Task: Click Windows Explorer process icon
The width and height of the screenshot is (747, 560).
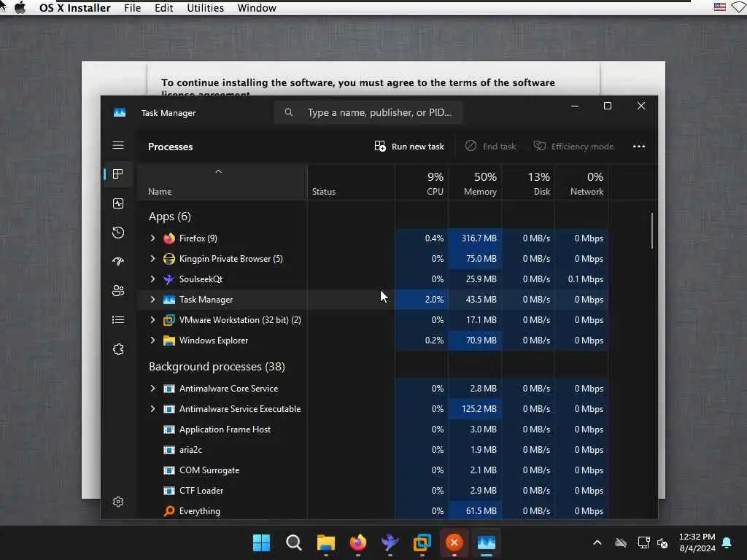Action: 169,341
